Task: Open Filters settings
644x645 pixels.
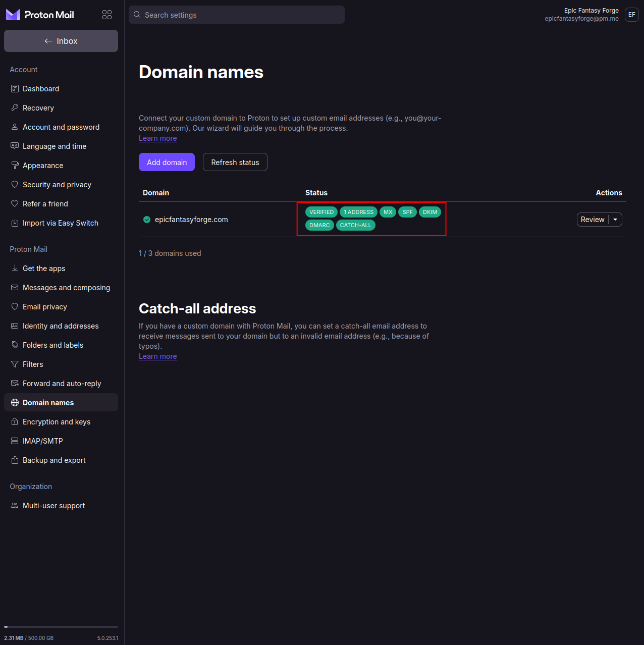Action: pos(61,364)
